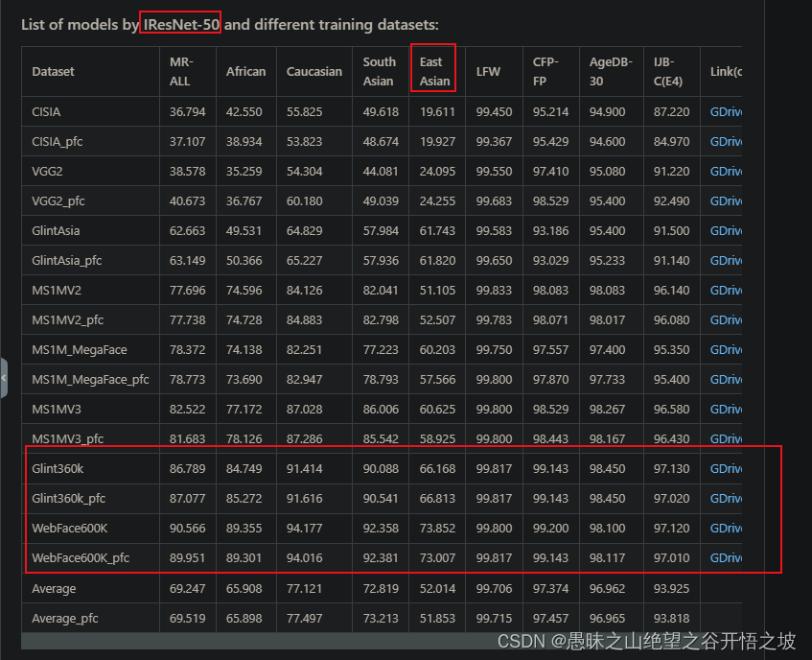The height and width of the screenshot is (660, 812).
Task: Open the GDrive link for VGG2_pfc
Action: tap(726, 201)
